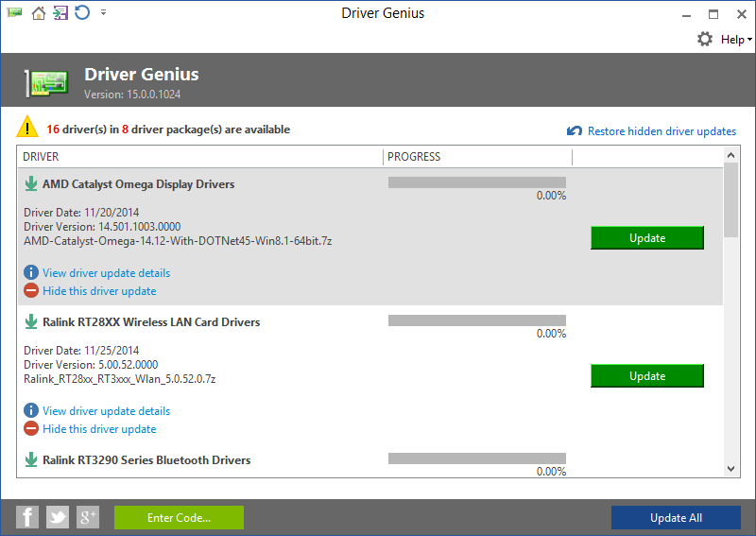
Task: Open the quick access toolbar dropdown arrow
Action: point(103,12)
